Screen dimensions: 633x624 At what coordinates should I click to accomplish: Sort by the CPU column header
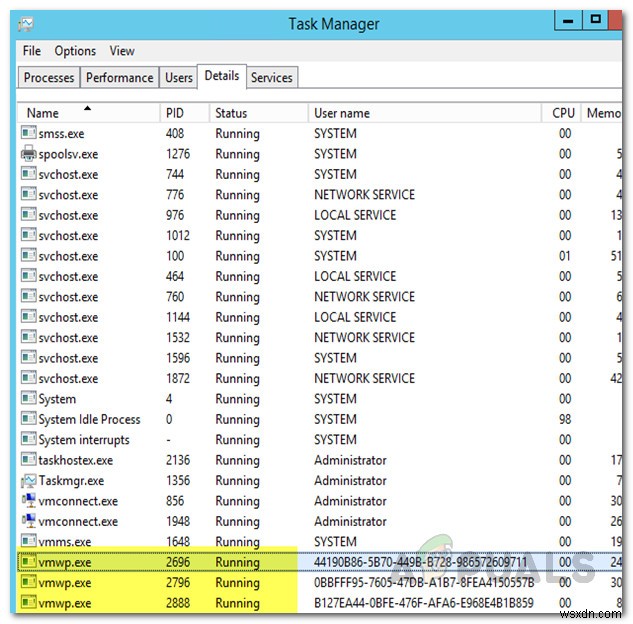tap(562, 113)
